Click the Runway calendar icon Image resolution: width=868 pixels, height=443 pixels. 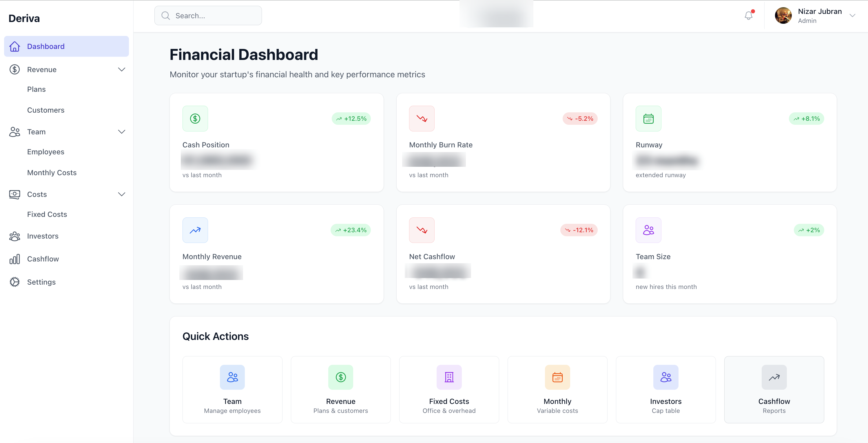648,118
